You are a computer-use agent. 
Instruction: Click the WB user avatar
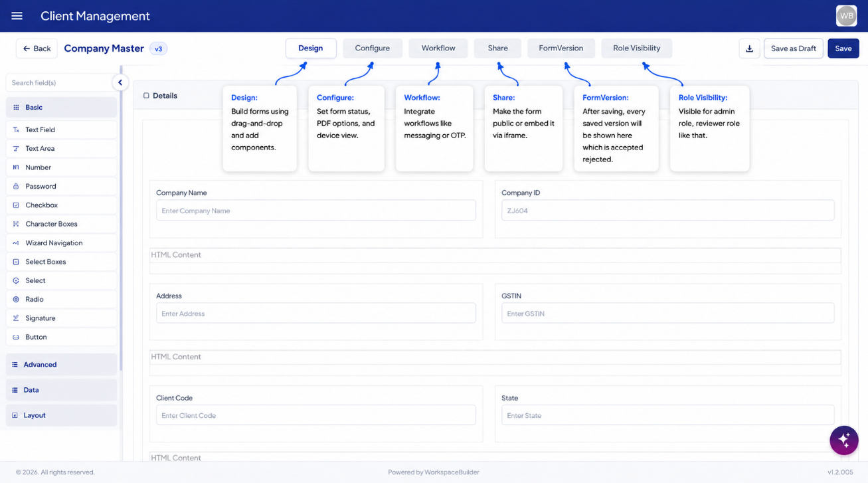pyautogui.click(x=846, y=16)
